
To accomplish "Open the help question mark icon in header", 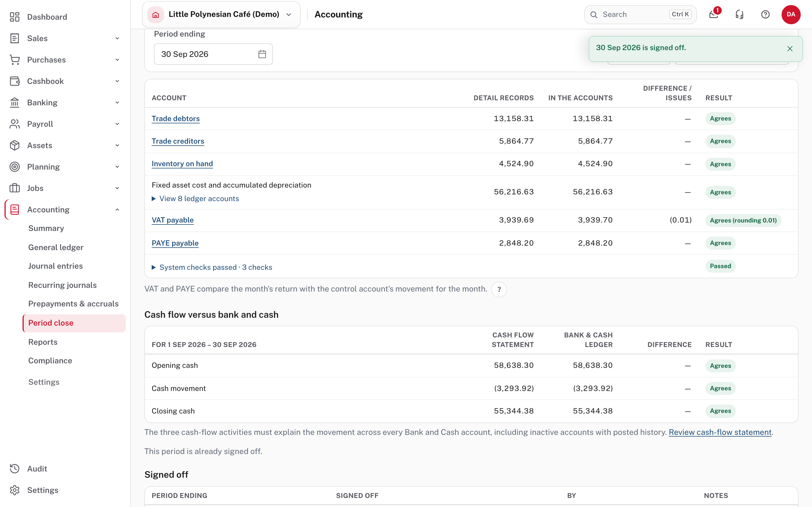I will (765, 14).
